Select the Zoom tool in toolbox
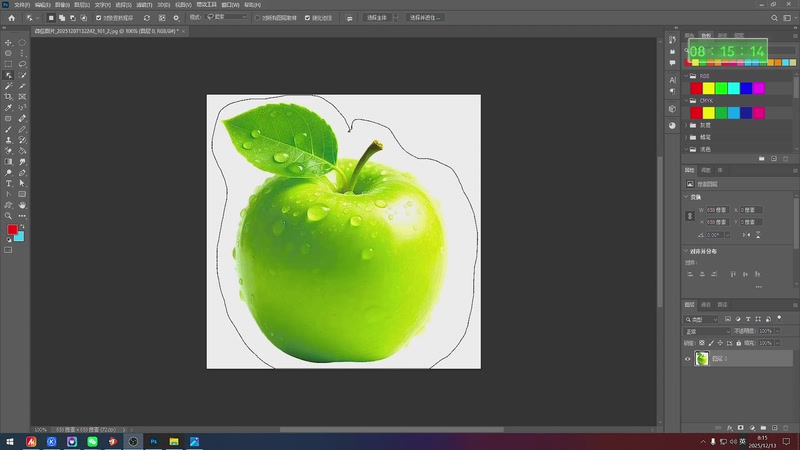The width and height of the screenshot is (800, 450). pyautogui.click(x=8, y=216)
